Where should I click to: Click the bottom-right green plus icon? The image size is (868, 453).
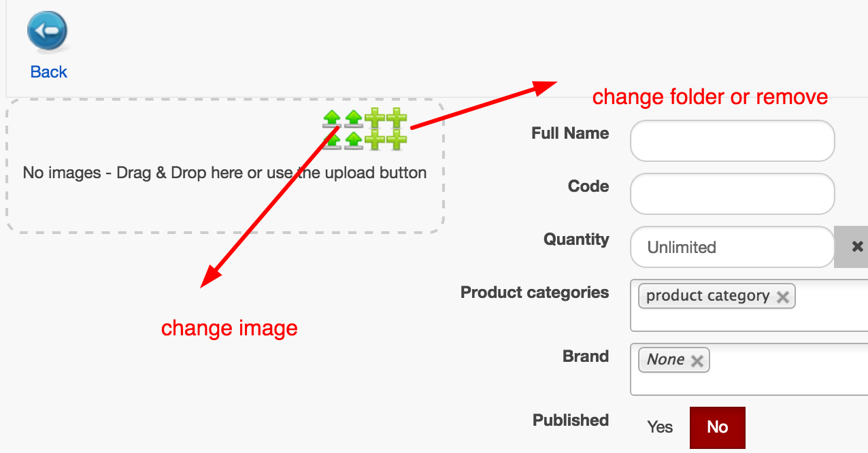397,141
